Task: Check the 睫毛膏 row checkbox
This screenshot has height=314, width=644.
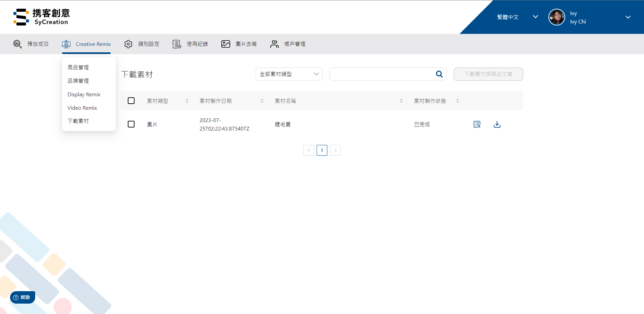Action: tap(131, 124)
